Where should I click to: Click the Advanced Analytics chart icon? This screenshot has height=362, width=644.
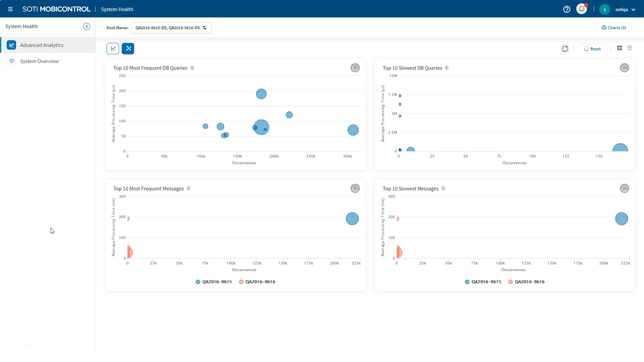pos(11,45)
